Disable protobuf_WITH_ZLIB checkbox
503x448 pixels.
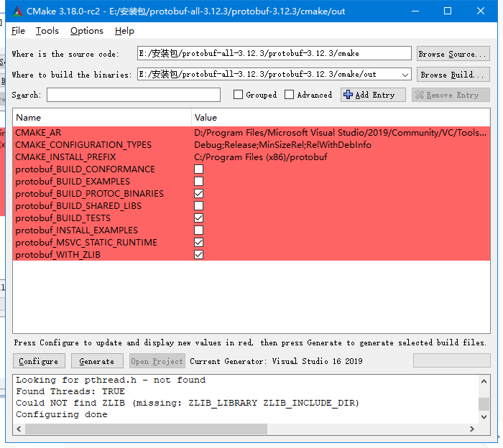[x=199, y=255]
